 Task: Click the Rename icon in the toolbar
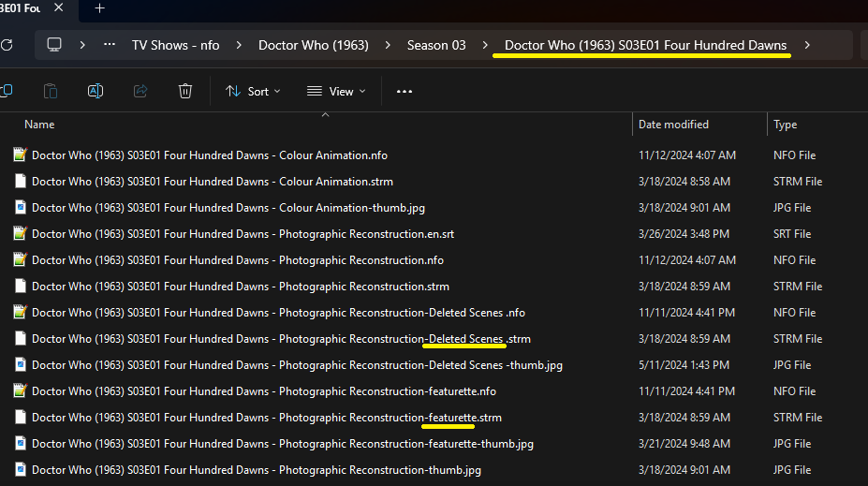(96, 91)
